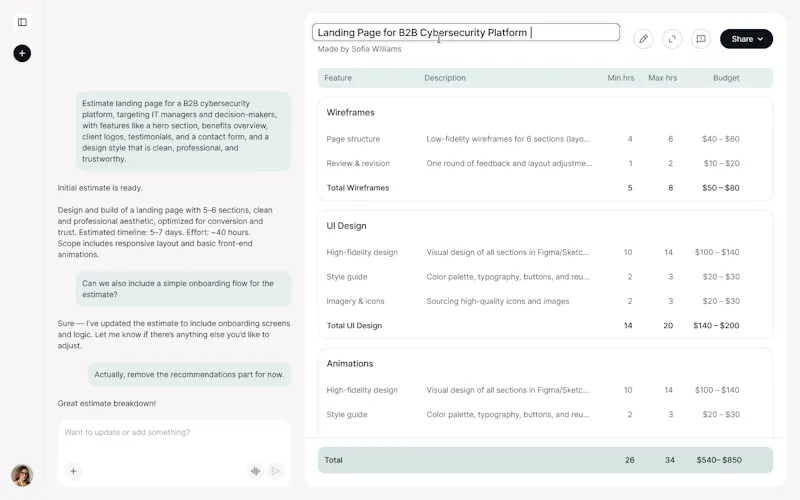Click 'High-fidelity design' under UI Design
Viewport: 800px width, 500px height.
tap(362, 252)
